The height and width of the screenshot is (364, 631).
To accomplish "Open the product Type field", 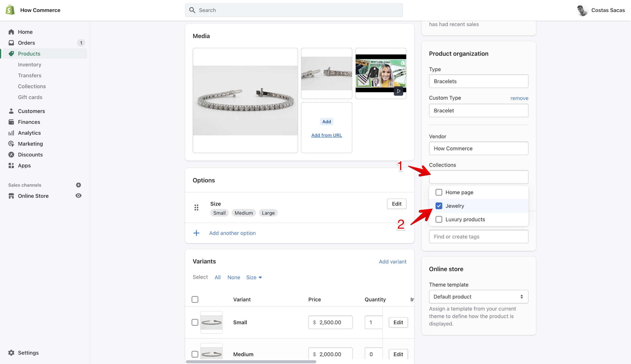I will (x=478, y=81).
